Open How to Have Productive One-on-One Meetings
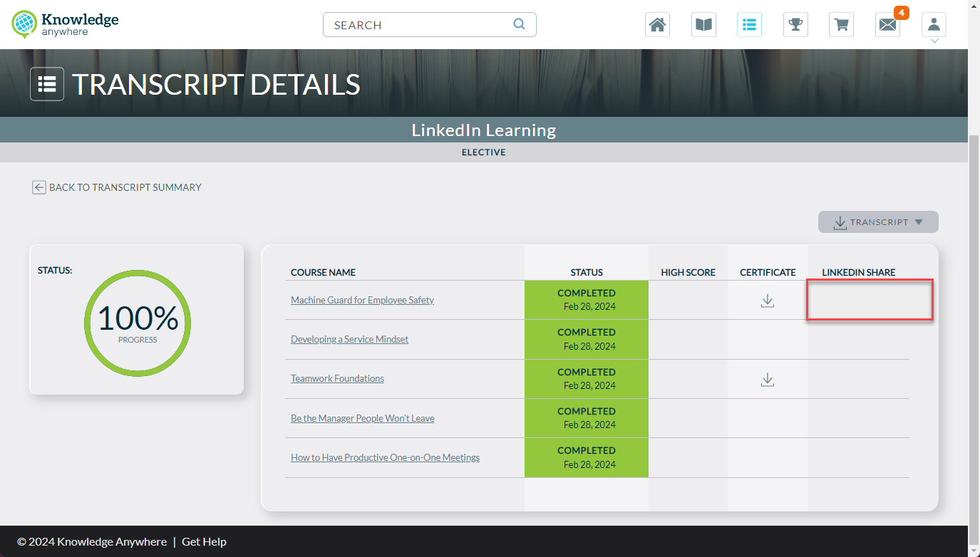 coord(385,457)
